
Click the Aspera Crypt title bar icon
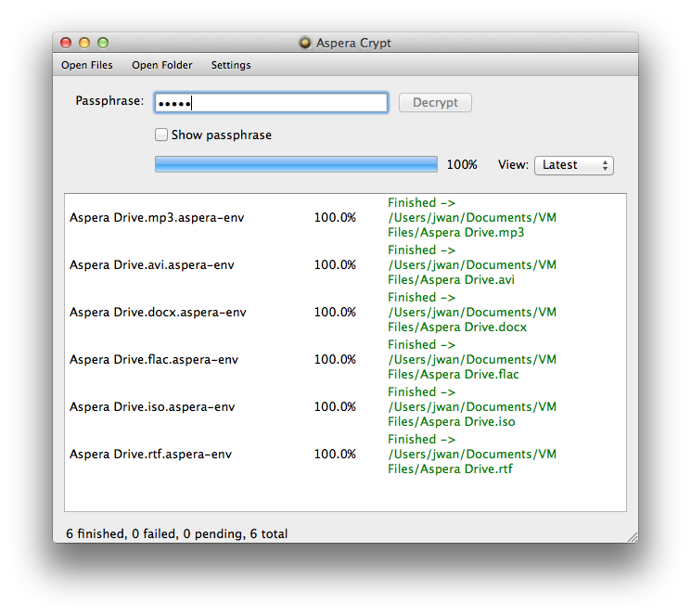click(304, 43)
